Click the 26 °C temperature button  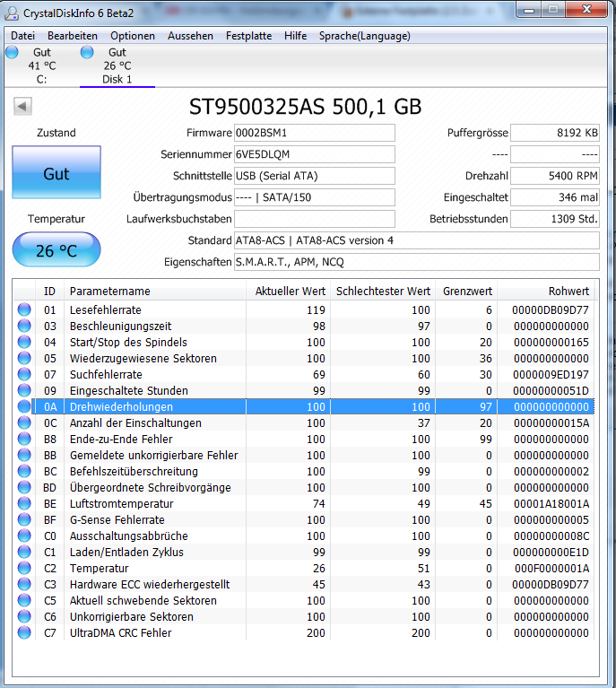pyautogui.click(x=56, y=250)
